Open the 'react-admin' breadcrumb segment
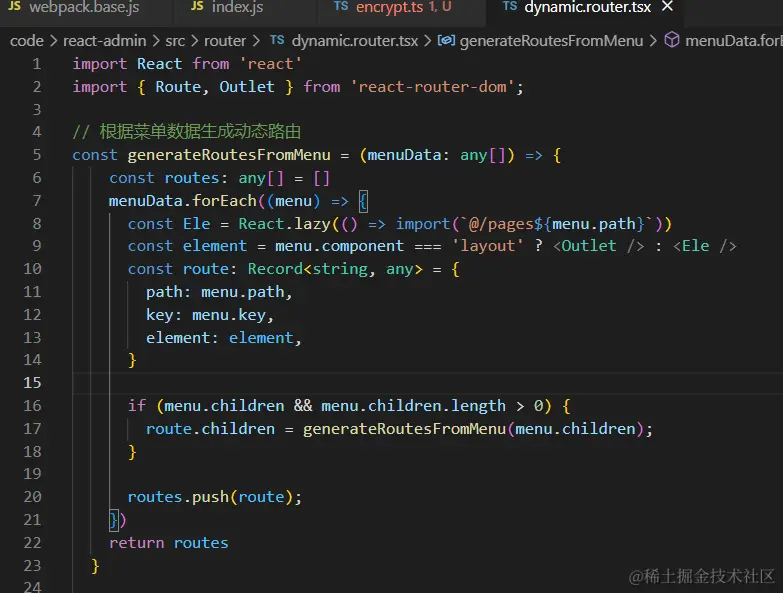The height and width of the screenshot is (593, 783). tap(104, 40)
